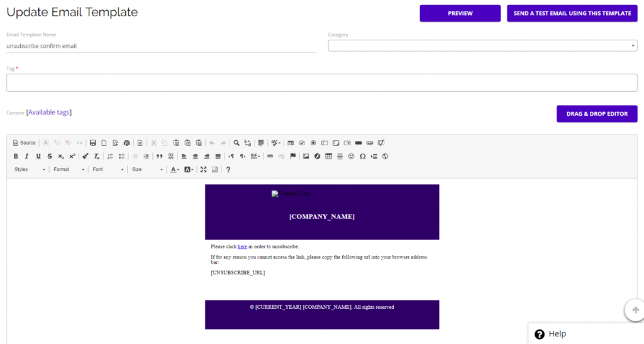Open the Find (magnifier) tool

(x=236, y=143)
